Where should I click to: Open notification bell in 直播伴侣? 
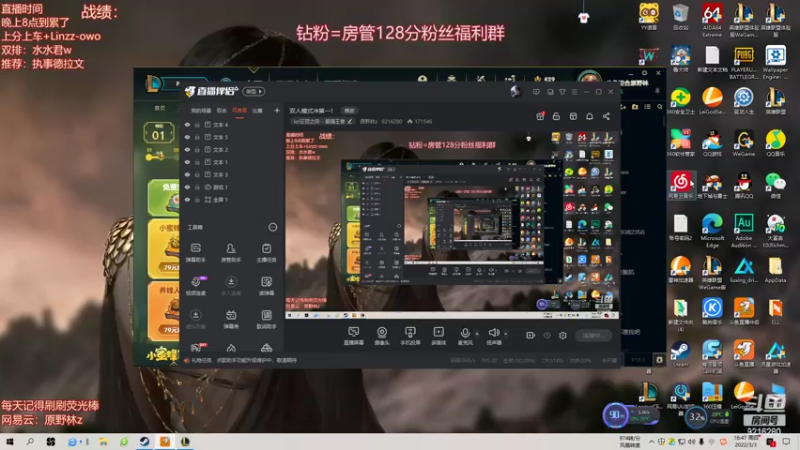point(589,116)
